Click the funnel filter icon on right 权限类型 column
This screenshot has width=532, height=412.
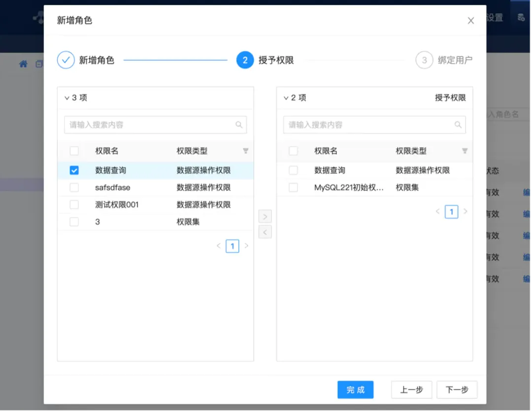pyautogui.click(x=465, y=151)
